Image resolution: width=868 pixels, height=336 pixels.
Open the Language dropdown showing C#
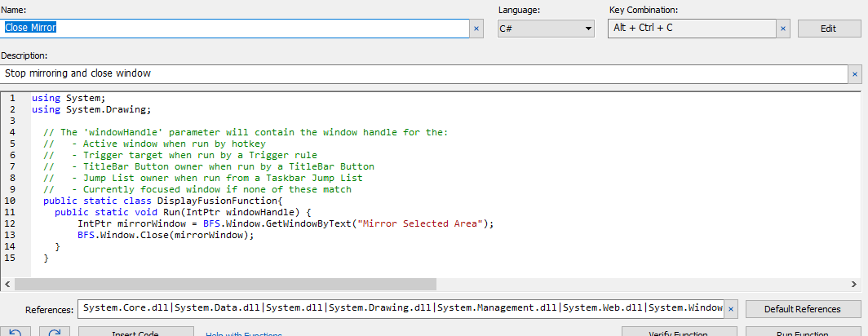[x=546, y=29]
